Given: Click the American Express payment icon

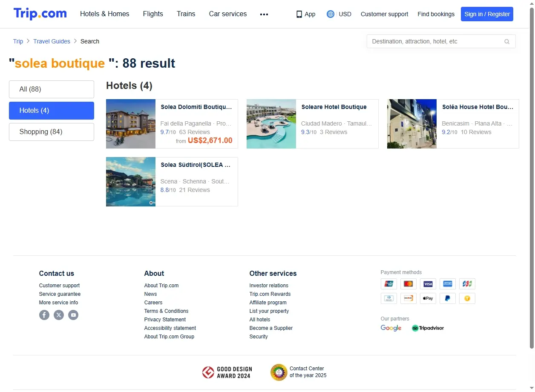Looking at the screenshot, I should pyautogui.click(x=448, y=284).
